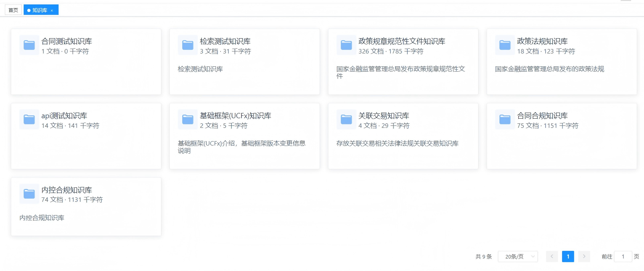Click folder icon of 政策法规知识库
The height and width of the screenshot is (271, 644).
505,45
